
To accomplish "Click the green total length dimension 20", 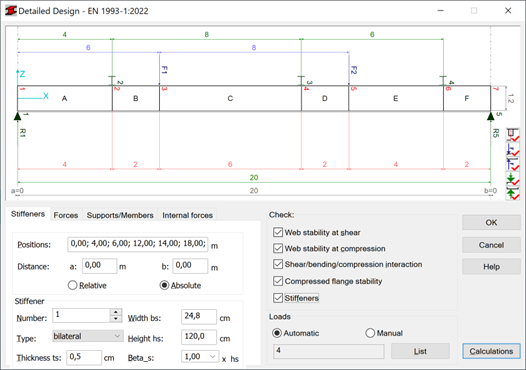I will [x=254, y=177].
